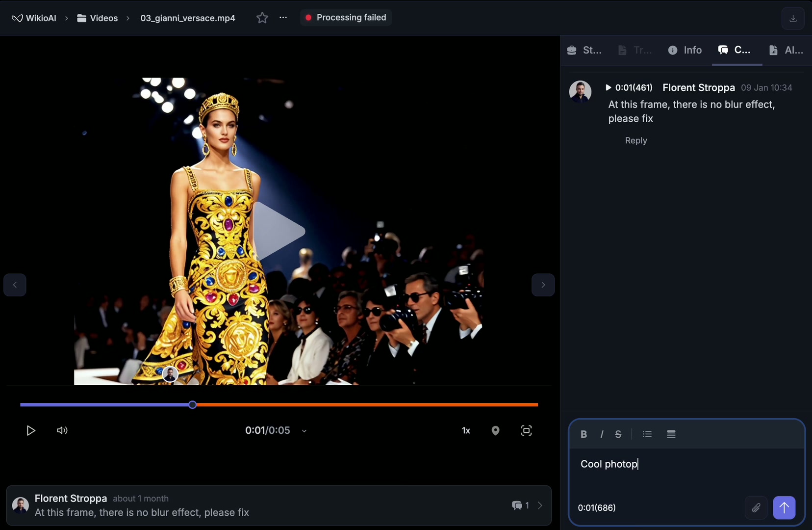
Task: Toggle strikethrough formatting in comment editor
Action: pyautogui.click(x=618, y=434)
